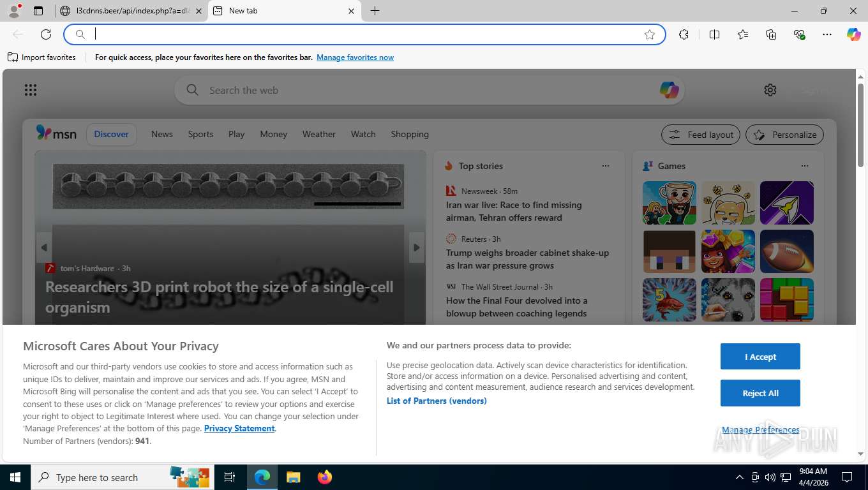The height and width of the screenshot is (490, 868).
Task: Select the Discover tab
Action: (x=112, y=134)
